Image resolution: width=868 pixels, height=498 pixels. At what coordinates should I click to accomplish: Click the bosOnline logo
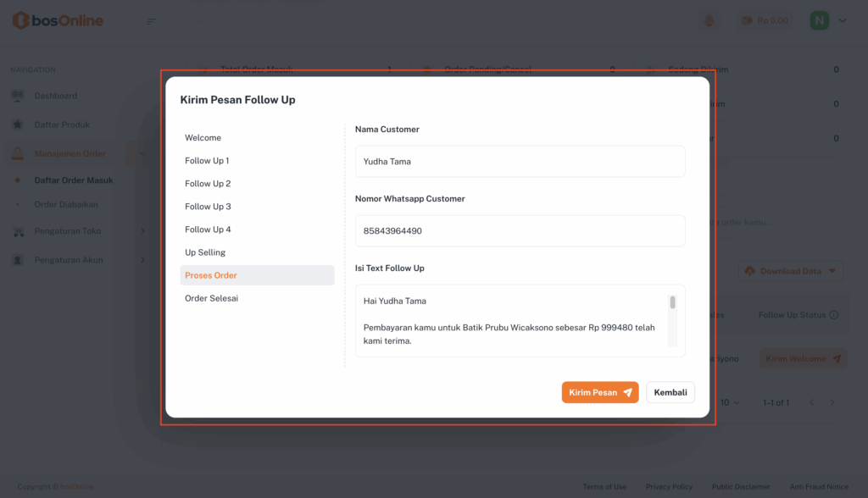point(58,20)
